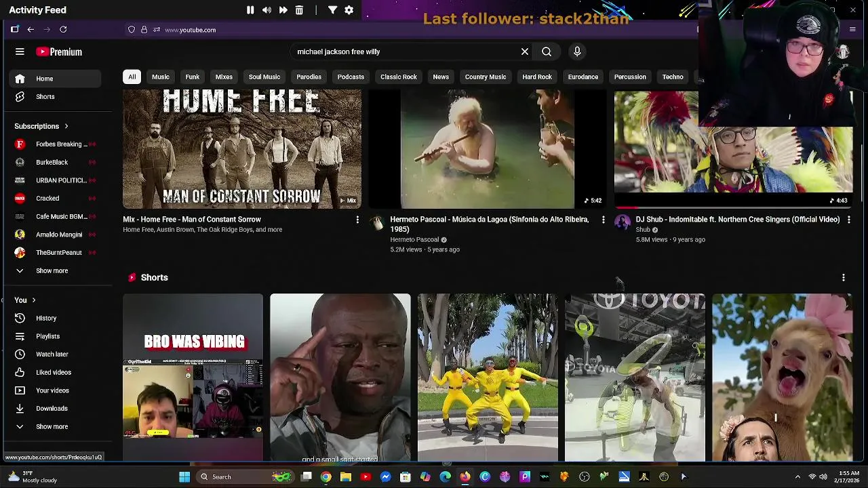
Task: Clear the search query with X
Action: click(524, 52)
